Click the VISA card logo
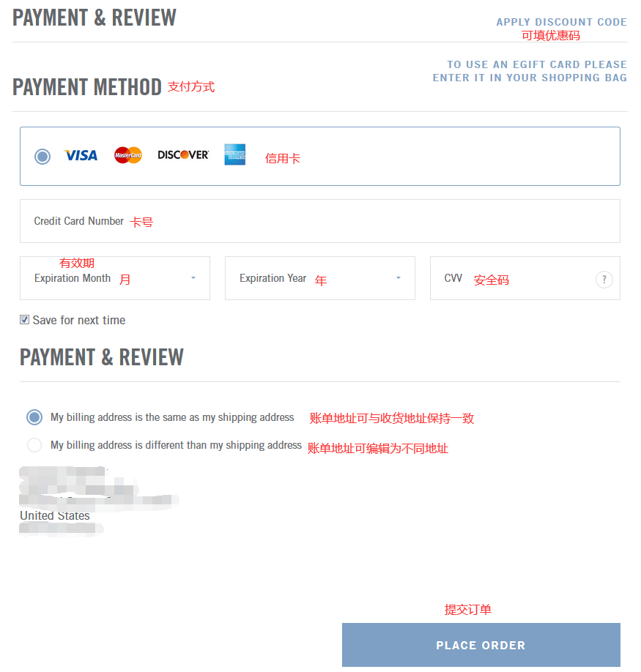This screenshot has height=672, width=641. 81,155
